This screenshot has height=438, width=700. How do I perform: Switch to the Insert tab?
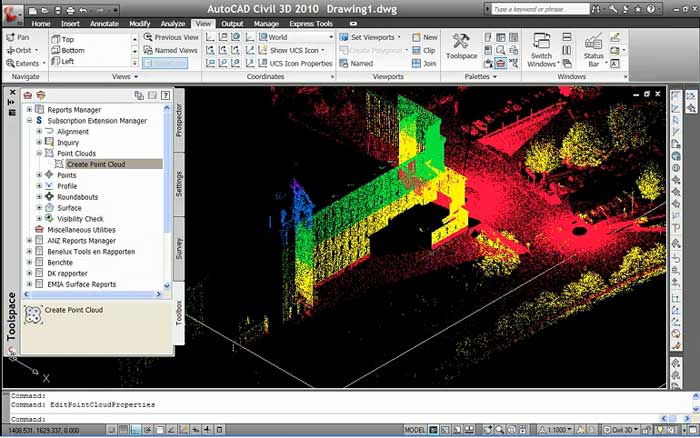click(70, 24)
